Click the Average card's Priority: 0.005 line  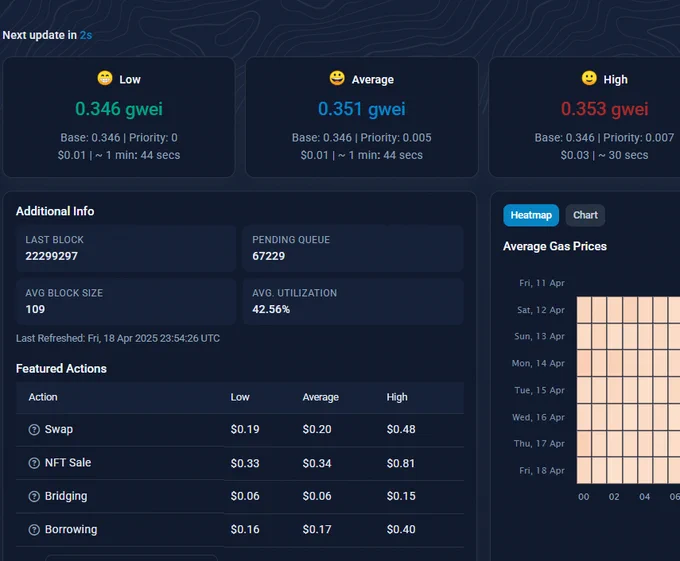point(362,138)
